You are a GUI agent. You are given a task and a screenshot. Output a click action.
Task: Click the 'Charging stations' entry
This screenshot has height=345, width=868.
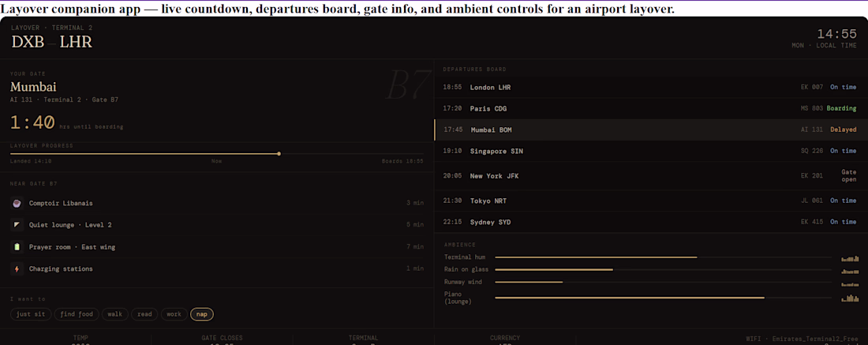coord(61,268)
